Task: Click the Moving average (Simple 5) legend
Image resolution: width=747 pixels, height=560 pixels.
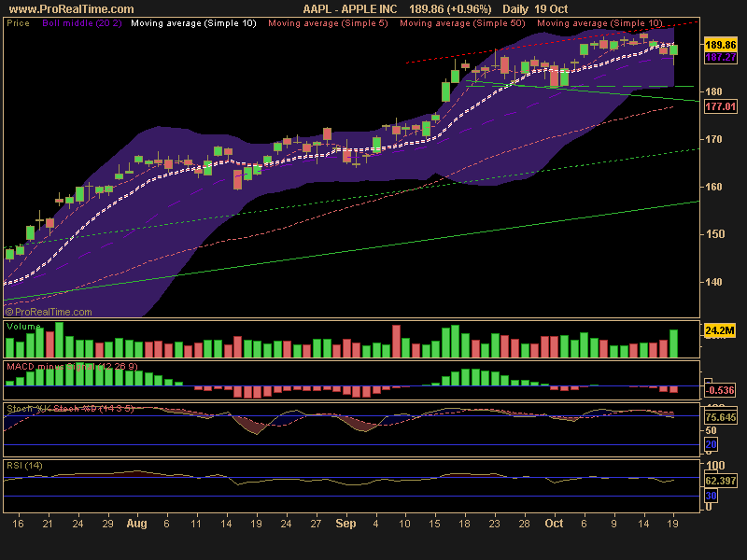Action: pos(328,22)
